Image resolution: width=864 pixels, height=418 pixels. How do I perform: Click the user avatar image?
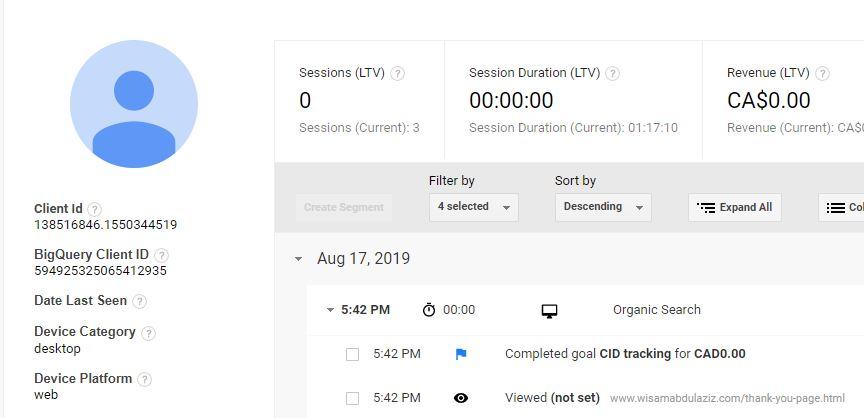pos(134,104)
